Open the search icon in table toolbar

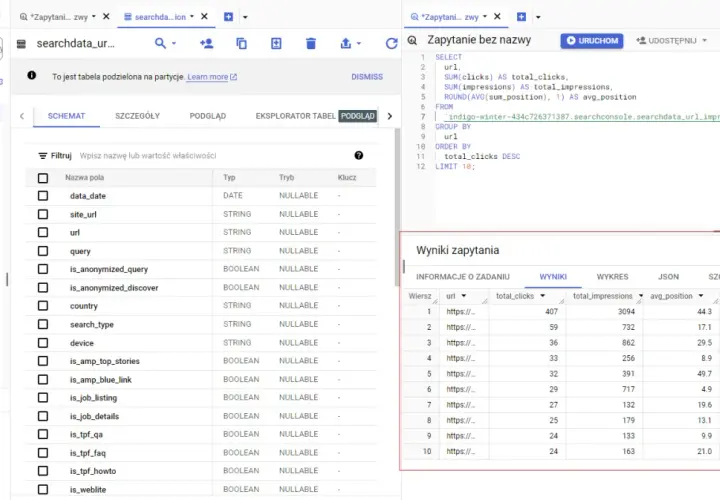click(160, 43)
